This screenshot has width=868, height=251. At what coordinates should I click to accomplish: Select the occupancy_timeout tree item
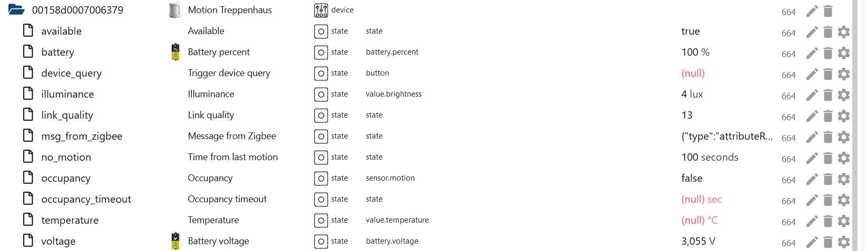coord(86,199)
